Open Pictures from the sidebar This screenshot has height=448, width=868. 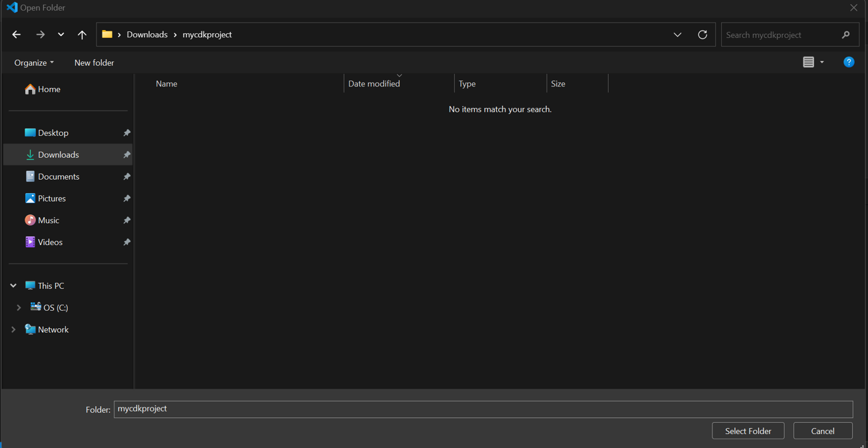52,198
